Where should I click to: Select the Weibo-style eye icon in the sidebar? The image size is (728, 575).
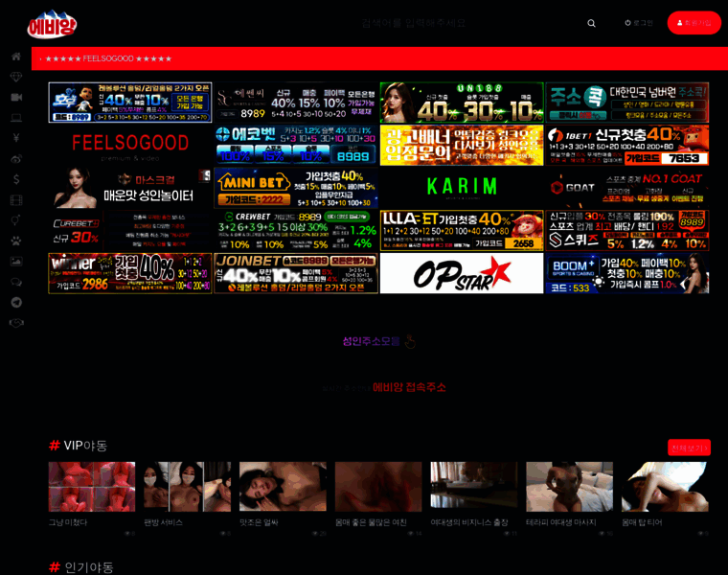pyautogui.click(x=16, y=159)
